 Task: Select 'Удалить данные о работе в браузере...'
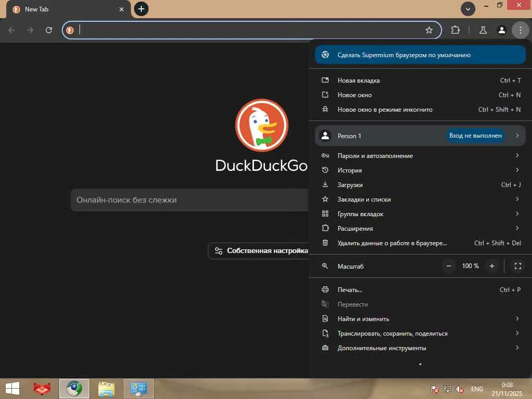(420, 243)
